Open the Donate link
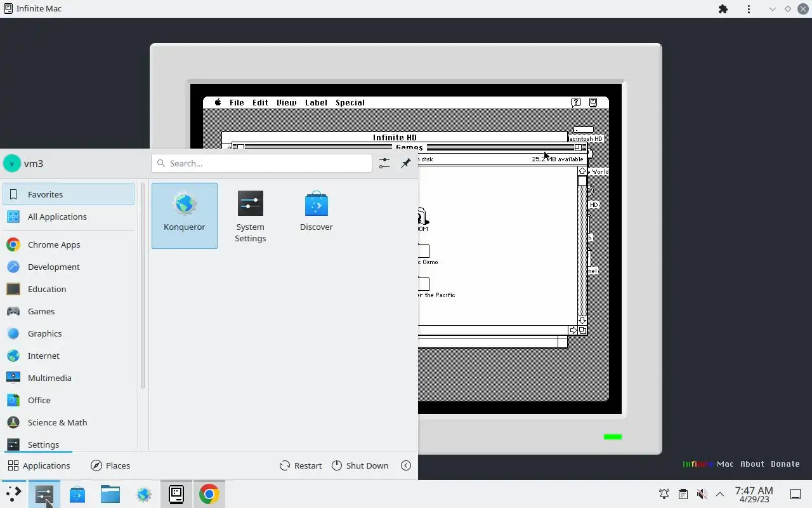The image size is (812, 508). click(x=785, y=464)
